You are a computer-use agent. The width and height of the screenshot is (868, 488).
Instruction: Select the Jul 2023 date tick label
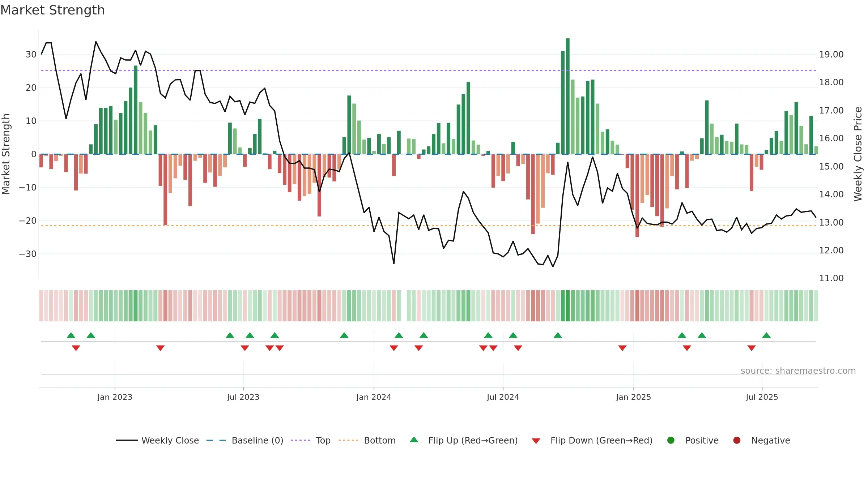pos(243,397)
